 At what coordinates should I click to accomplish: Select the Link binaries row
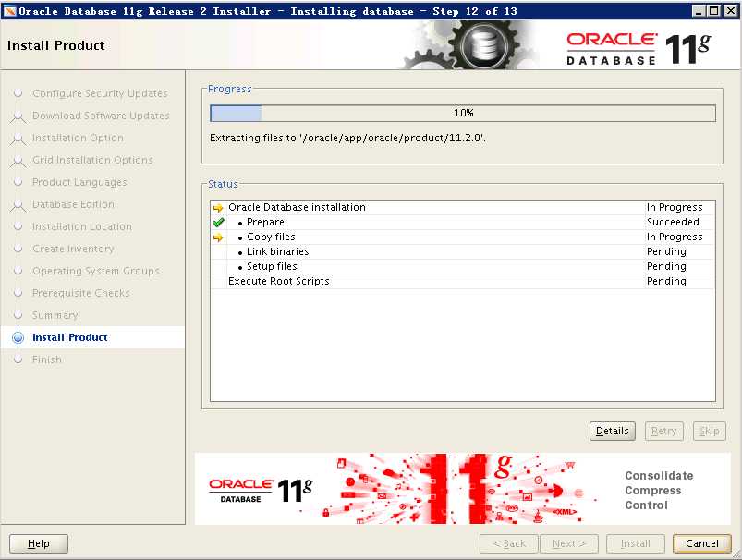[x=463, y=251]
